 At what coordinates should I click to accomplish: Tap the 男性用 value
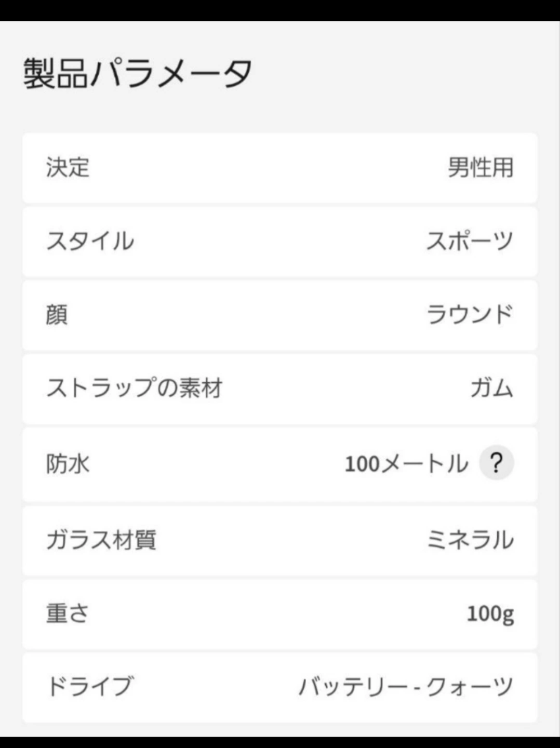coord(481,168)
